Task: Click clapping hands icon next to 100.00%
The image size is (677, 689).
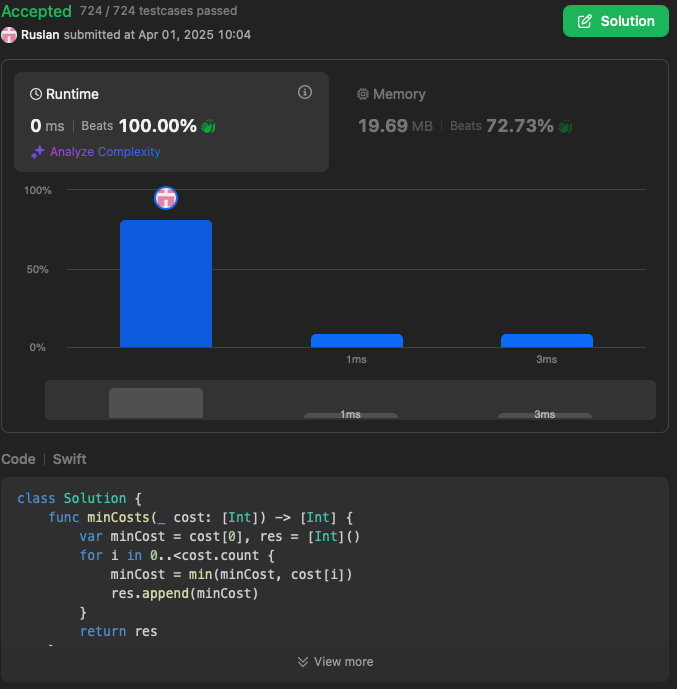Action: tap(208, 126)
